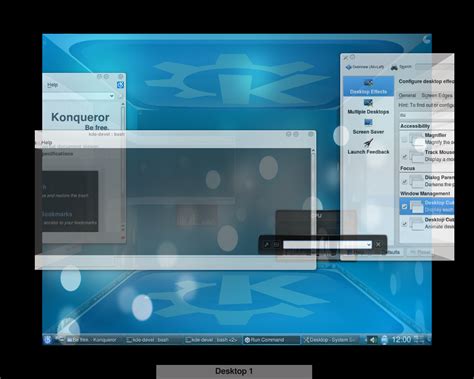The image size is (474, 379).
Task: Enable the Magnifier effect checkbox
Action: click(x=404, y=139)
